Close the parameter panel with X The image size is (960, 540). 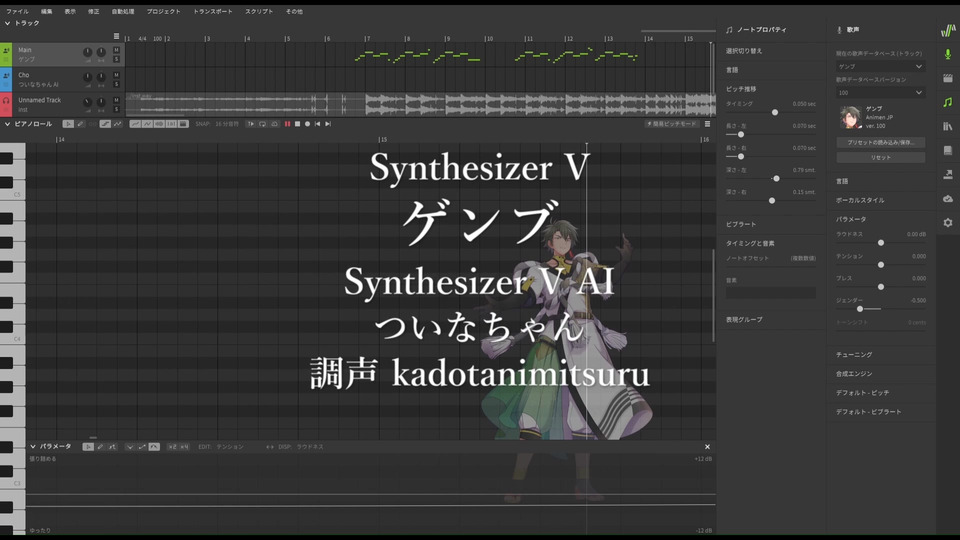click(x=707, y=447)
